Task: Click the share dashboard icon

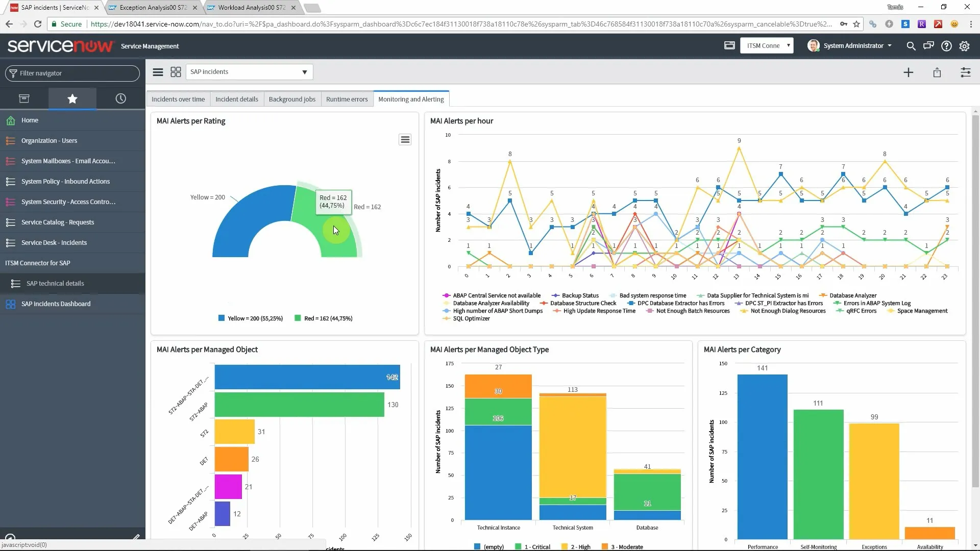Action: click(x=937, y=72)
